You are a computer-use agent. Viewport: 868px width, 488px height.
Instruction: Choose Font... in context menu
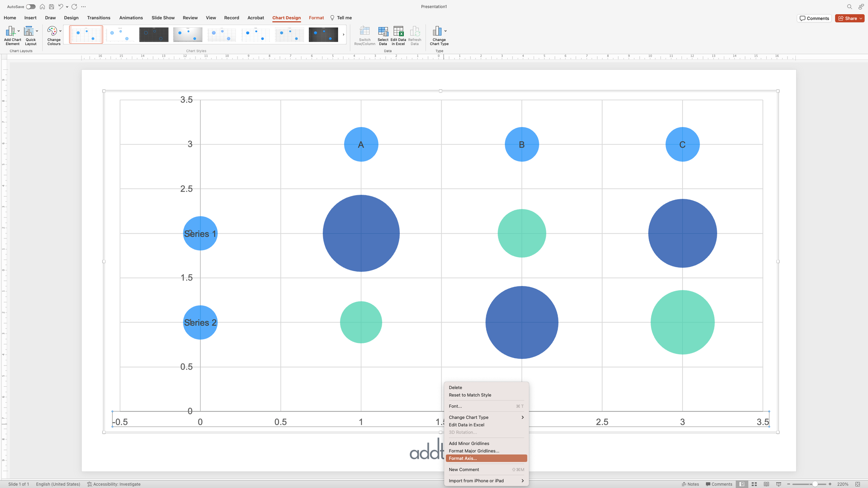tap(486, 406)
